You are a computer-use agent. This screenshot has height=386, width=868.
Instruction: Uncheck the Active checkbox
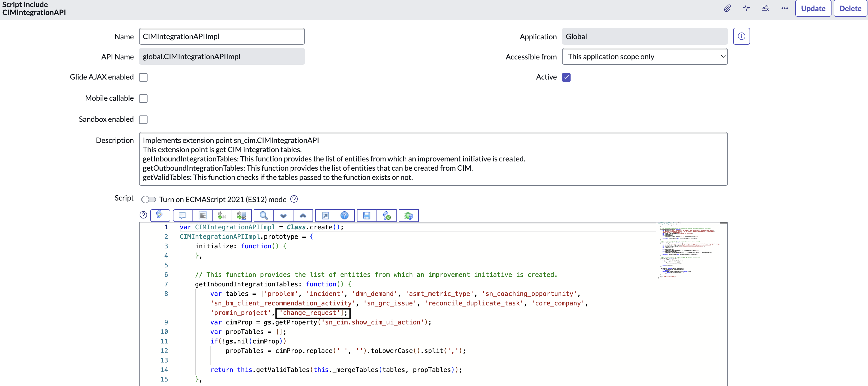566,77
